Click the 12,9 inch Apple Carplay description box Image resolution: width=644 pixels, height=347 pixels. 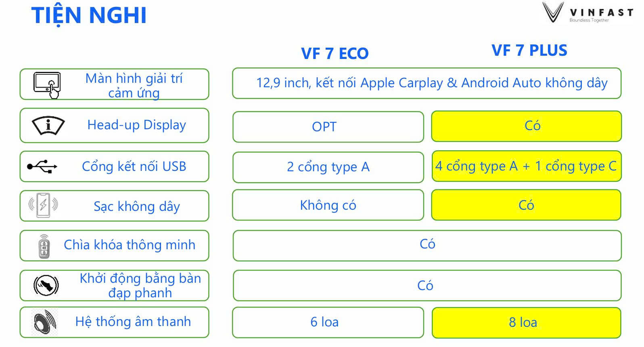[x=427, y=83]
